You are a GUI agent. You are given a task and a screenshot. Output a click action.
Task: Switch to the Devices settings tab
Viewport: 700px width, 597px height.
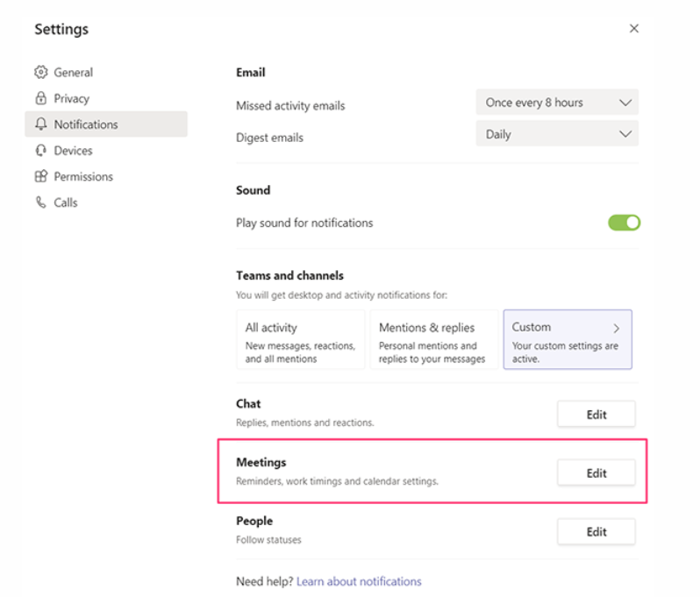tap(73, 151)
